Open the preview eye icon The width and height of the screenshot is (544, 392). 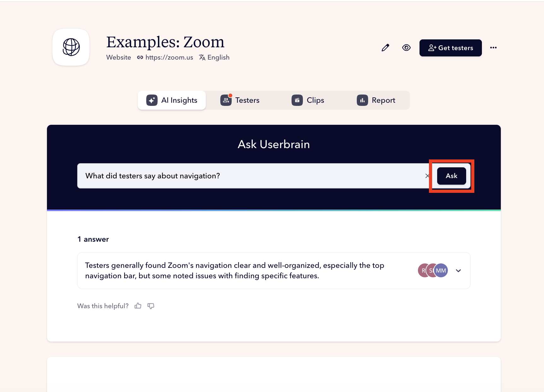(406, 48)
